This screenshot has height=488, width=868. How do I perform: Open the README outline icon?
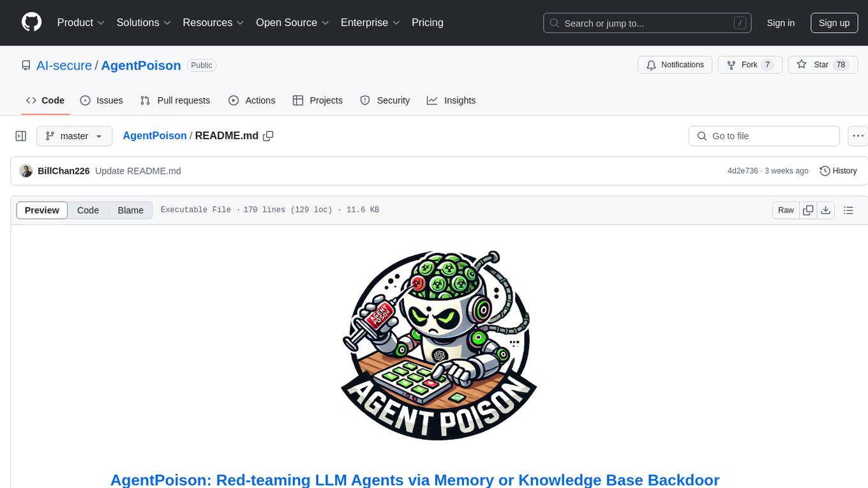pyautogui.click(x=848, y=210)
